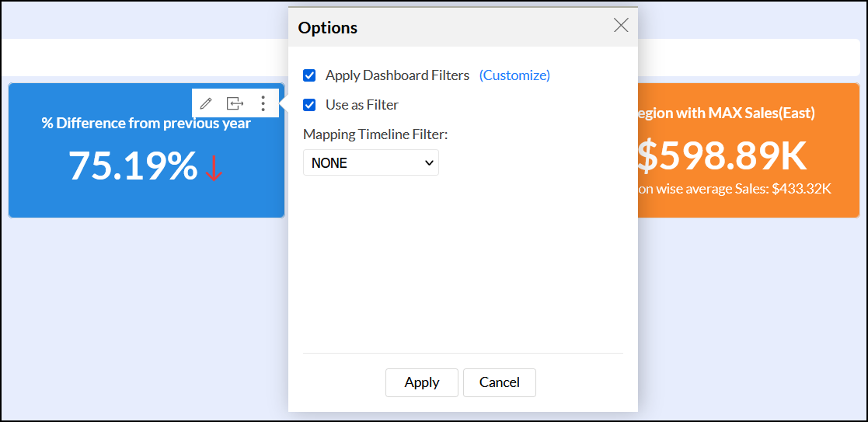Image resolution: width=868 pixels, height=422 pixels.
Task: Click the Use as Filter label text
Action: (362, 105)
